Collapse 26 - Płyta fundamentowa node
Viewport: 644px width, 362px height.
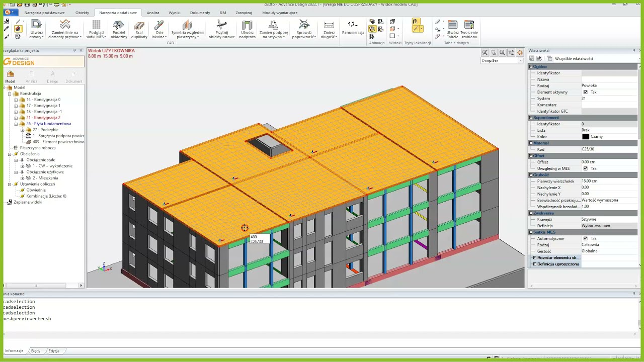tap(16, 124)
